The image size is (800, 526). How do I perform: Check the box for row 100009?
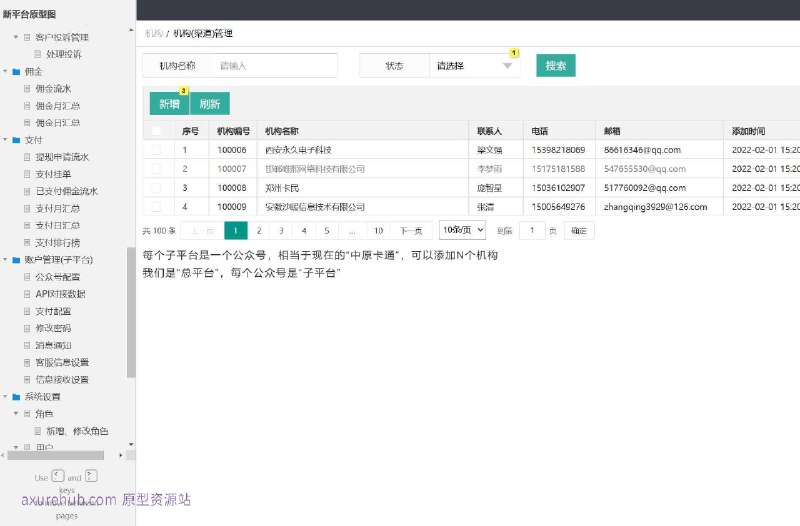pos(156,207)
